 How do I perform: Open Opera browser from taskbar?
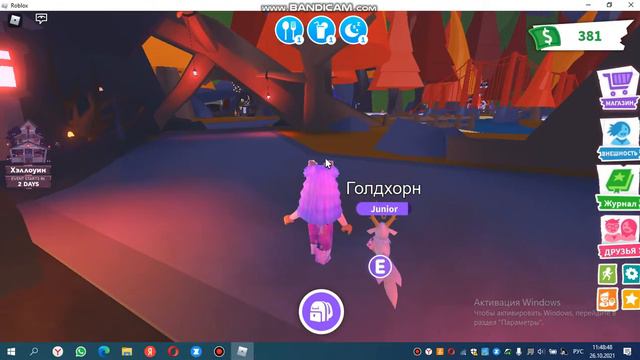[x=173, y=351]
